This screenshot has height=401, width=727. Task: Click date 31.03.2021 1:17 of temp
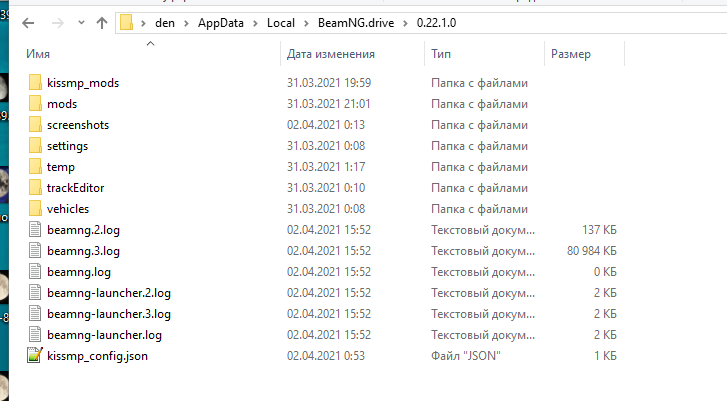(x=326, y=167)
